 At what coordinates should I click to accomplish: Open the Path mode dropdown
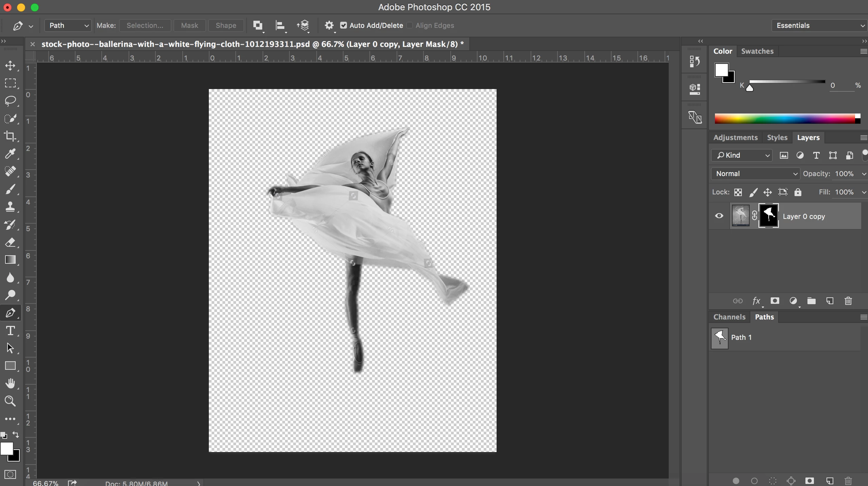pos(68,25)
